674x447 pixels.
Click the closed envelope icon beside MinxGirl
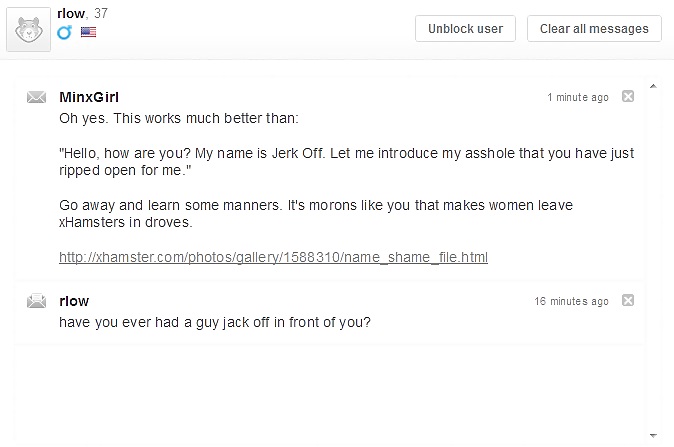coord(36,97)
